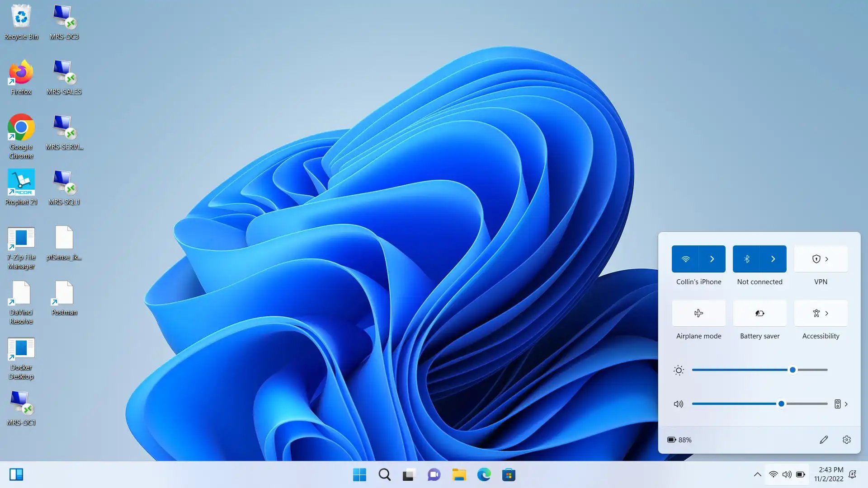Toggle Bluetooth off in quick settings

coord(746,259)
